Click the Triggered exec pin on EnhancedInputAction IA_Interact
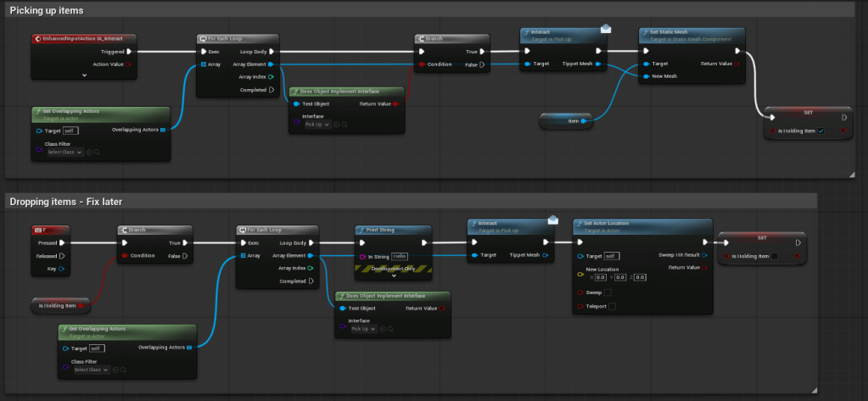This screenshot has width=868, height=401. (x=129, y=51)
